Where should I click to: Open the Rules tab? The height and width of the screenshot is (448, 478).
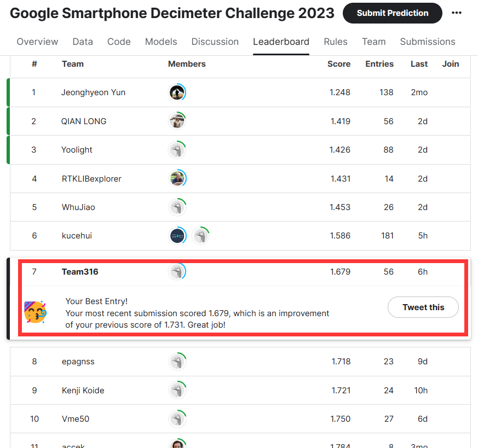(336, 42)
